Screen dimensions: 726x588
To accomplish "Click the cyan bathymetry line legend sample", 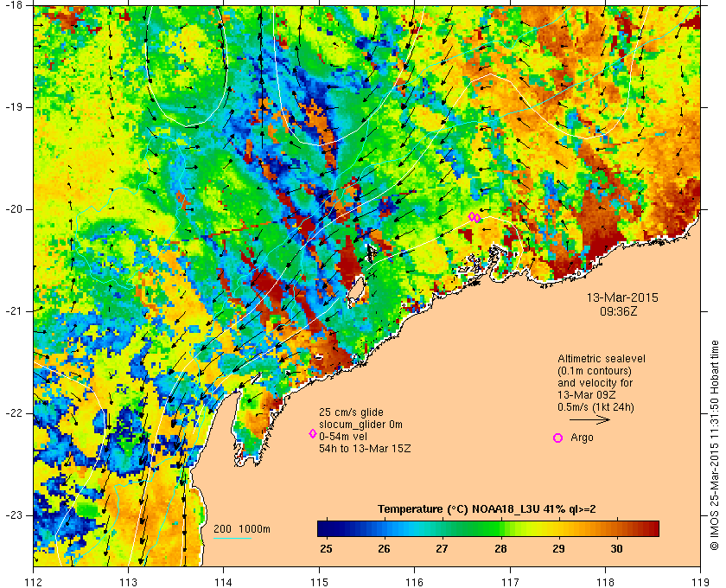I will point(232,539).
